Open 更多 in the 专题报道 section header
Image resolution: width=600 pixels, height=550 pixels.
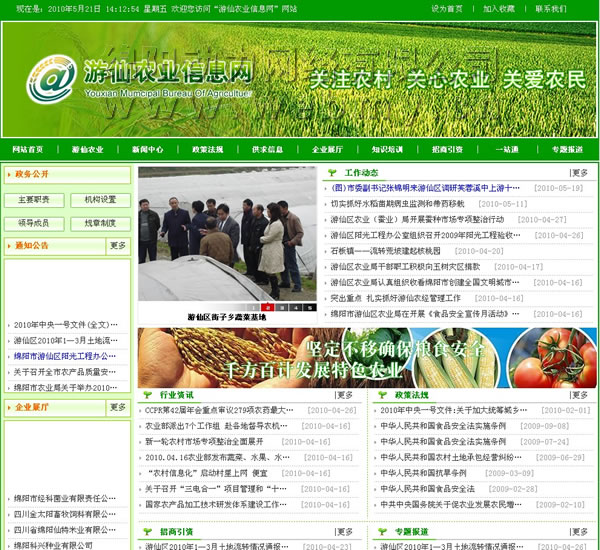click(x=579, y=531)
